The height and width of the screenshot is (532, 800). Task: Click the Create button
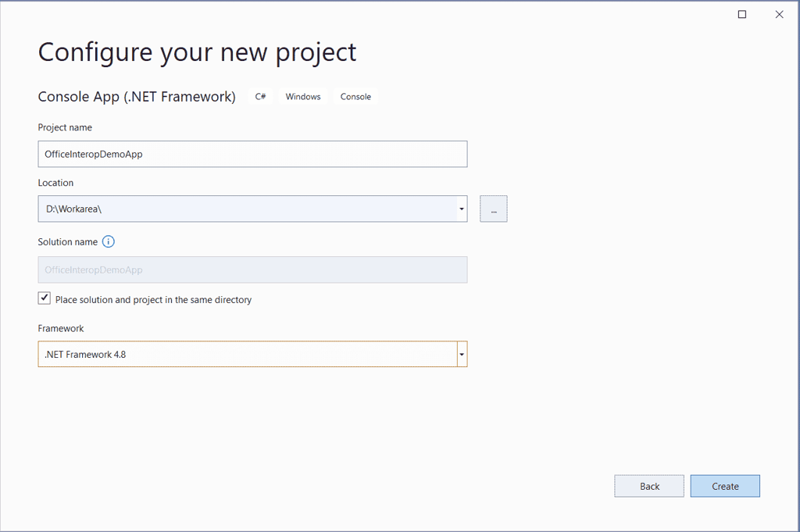coord(725,485)
